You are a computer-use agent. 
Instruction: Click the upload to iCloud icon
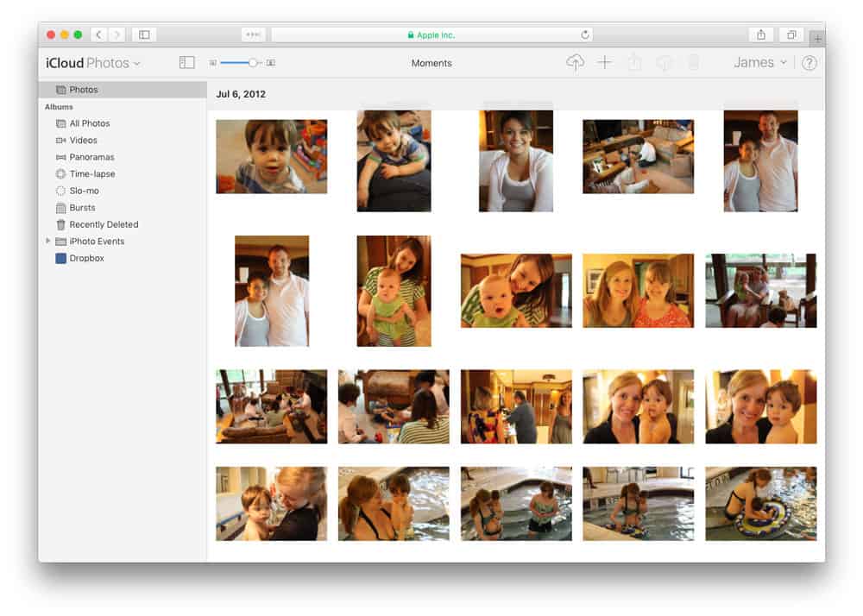(575, 62)
